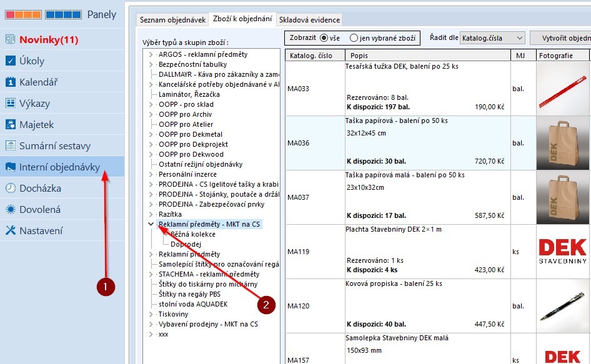Viewport: 591px width, 364px height.
Task: Expand OOPP pro Dekmetal node
Action: point(151,134)
